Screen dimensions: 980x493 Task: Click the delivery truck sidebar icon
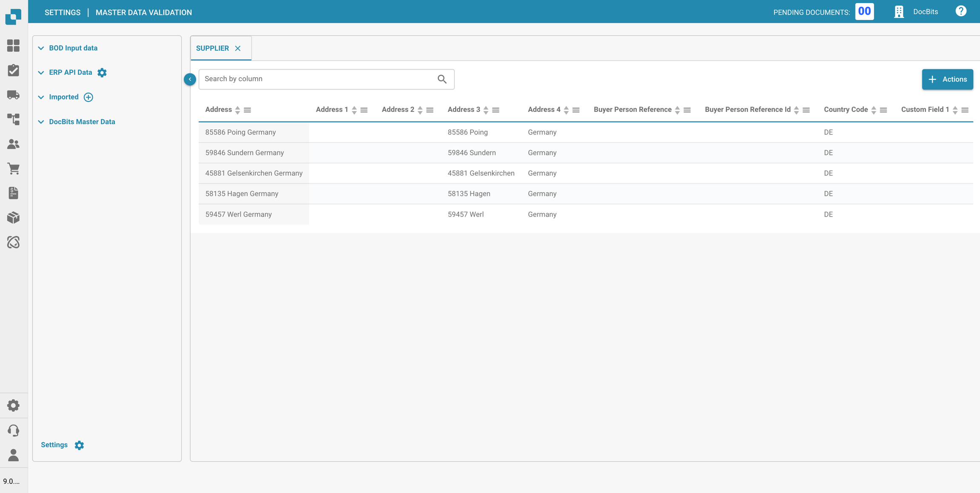[13, 95]
